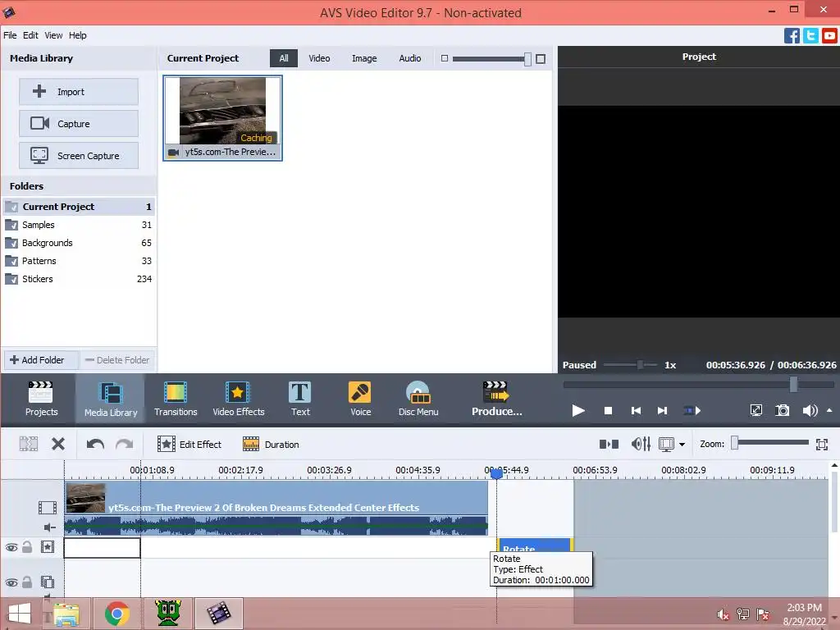
Task: Jump to next scene
Action: pyautogui.click(x=692, y=411)
